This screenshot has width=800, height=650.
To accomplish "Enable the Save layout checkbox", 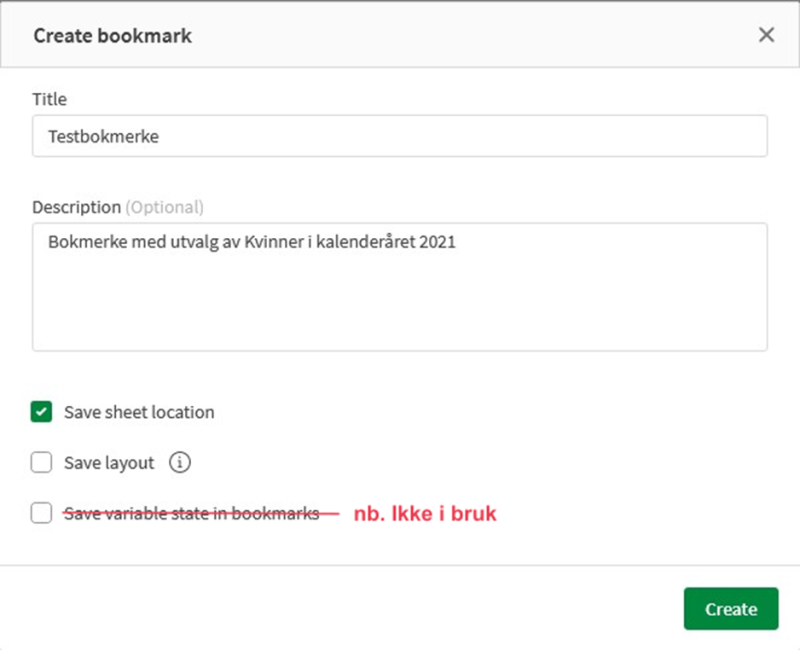I will pos(41,462).
